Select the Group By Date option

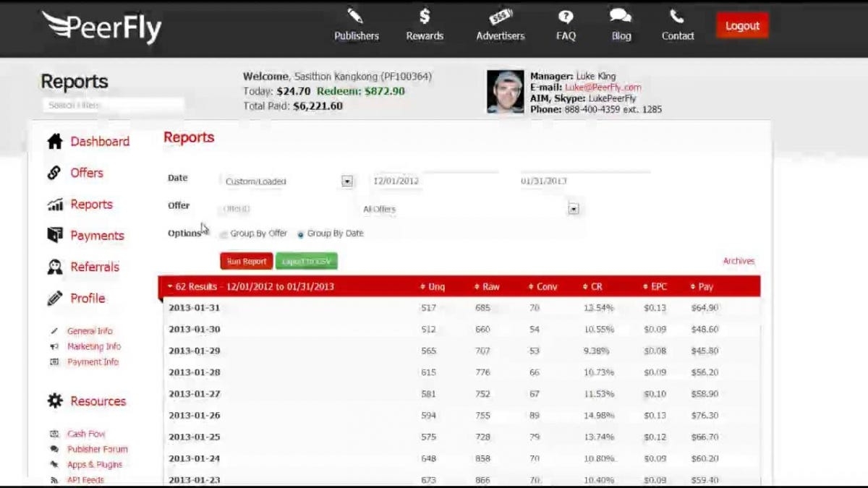301,234
